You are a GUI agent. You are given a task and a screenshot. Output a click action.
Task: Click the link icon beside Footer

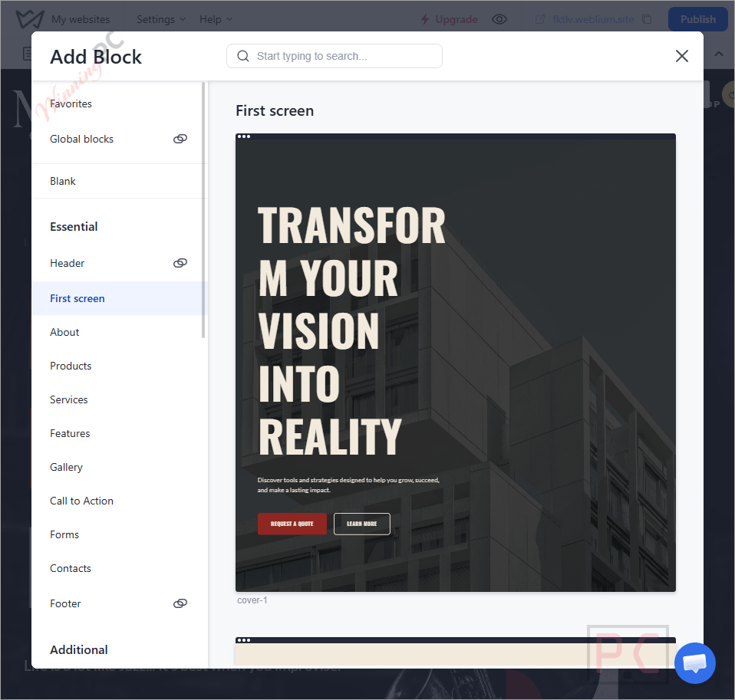click(x=180, y=603)
